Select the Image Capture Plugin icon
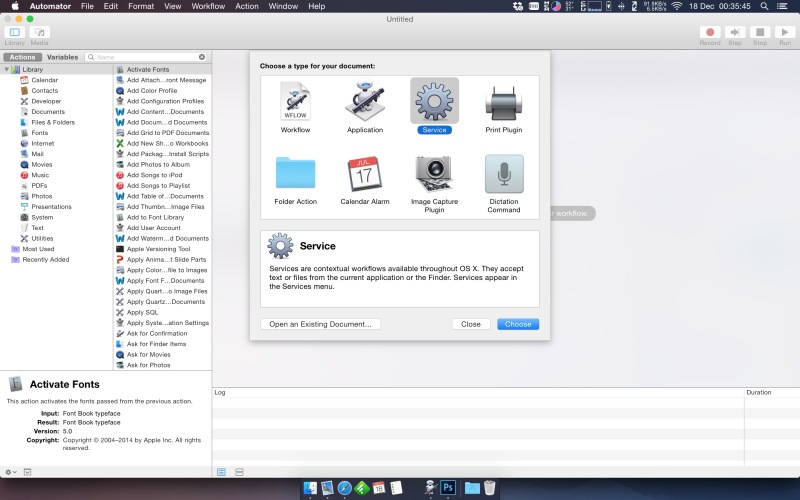The width and height of the screenshot is (800, 500). [x=434, y=173]
